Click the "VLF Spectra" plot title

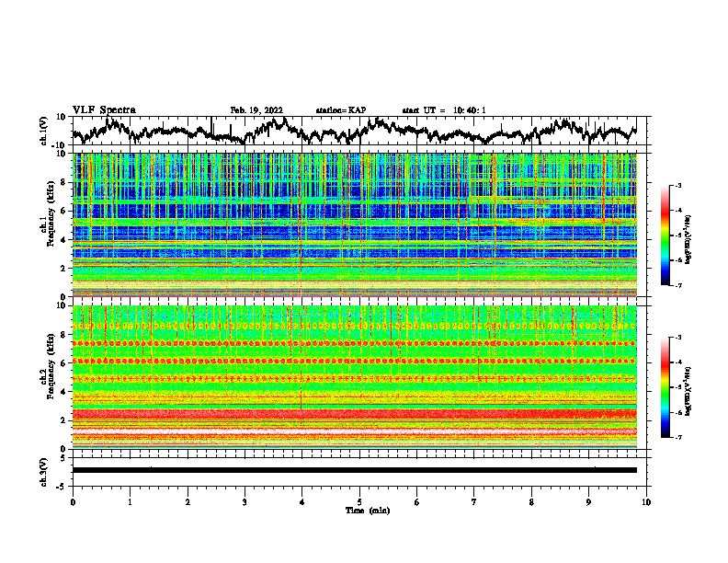tap(104, 110)
